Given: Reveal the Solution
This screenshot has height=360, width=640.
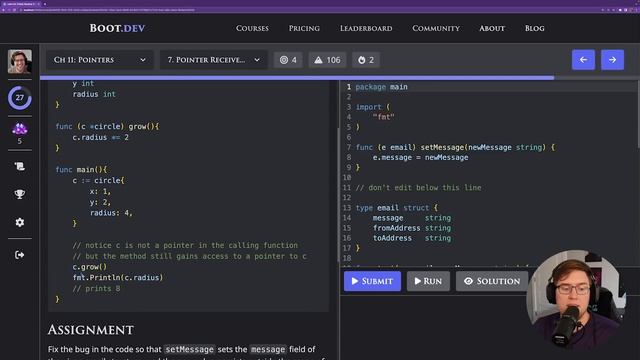Looking at the screenshot, I should [x=492, y=281].
